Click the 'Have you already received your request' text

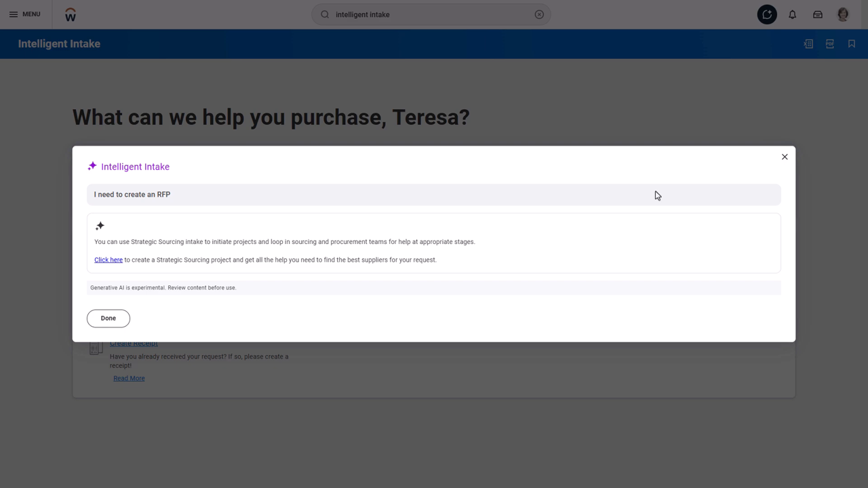tap(199, 361)
